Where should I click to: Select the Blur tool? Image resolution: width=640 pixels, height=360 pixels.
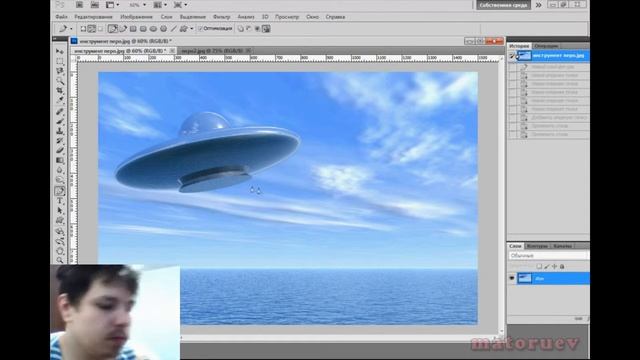tap(60, 171)
